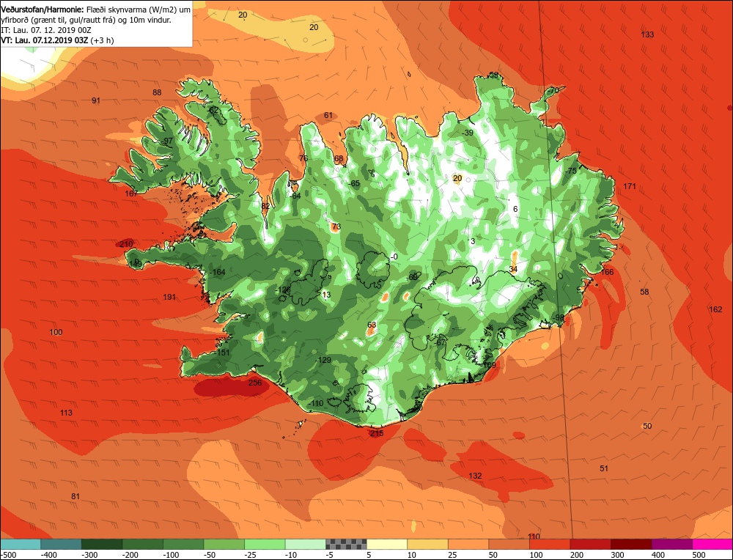The height and width of the screenshot is (560, 733).
Task: Click the legend swatch between -500 and -400
Action: coord(21,544)
